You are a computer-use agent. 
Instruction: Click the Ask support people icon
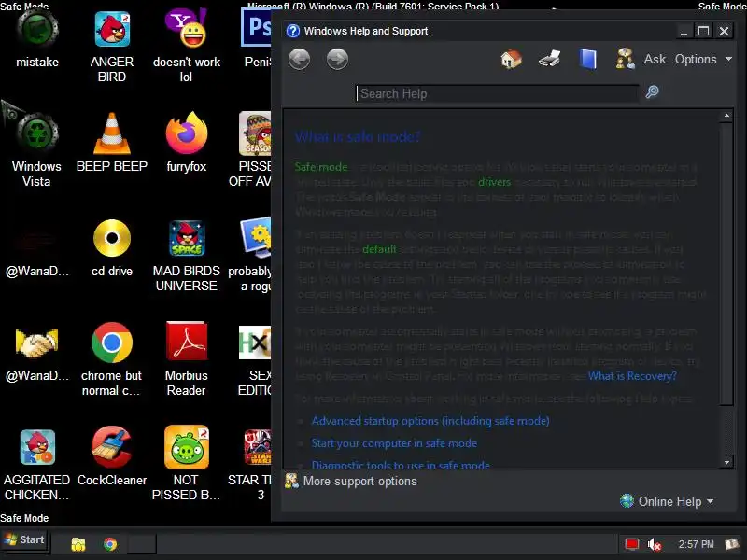625,59
